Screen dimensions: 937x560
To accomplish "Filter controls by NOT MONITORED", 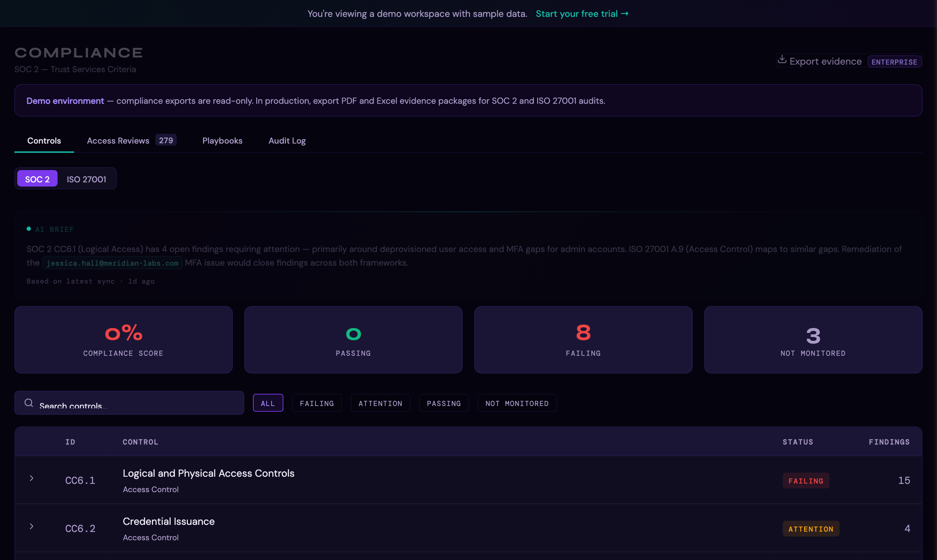I will click(x=517, y=403).
